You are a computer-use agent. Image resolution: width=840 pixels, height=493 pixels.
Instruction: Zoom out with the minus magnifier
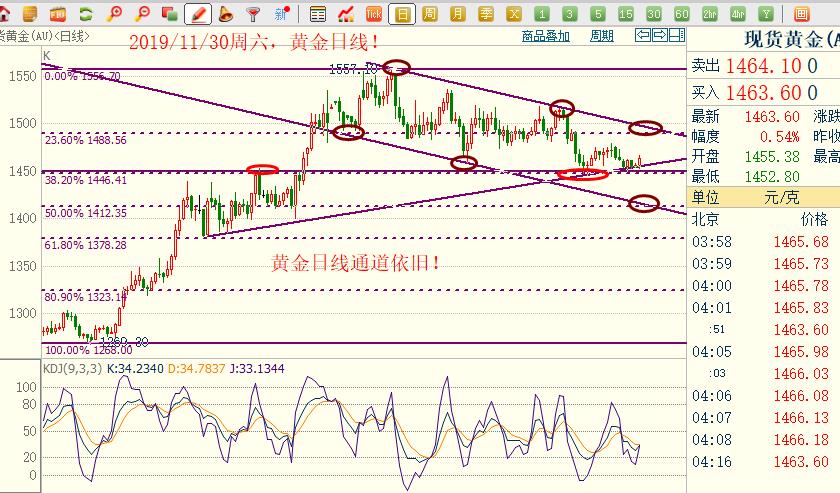point(142,14)
